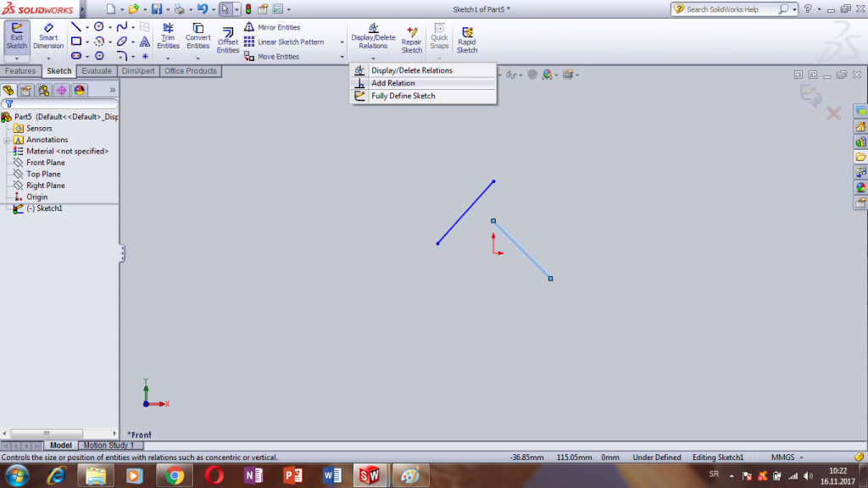Screen dimensions: 868x488
Task: Click Offset Entities tool
Action: click(x=227, y=40)
